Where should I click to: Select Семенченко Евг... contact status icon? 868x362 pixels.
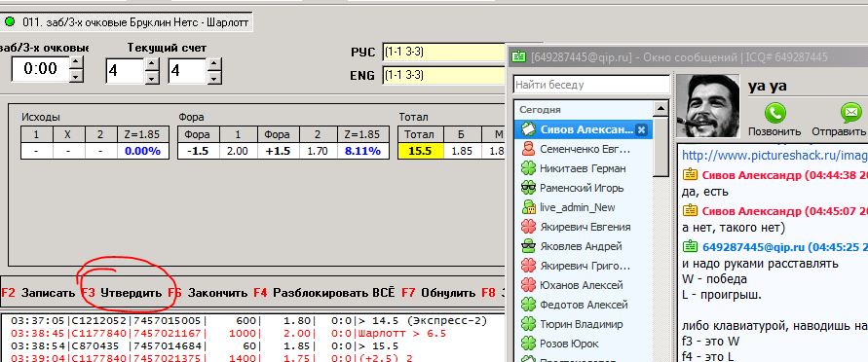coord(529,149)
